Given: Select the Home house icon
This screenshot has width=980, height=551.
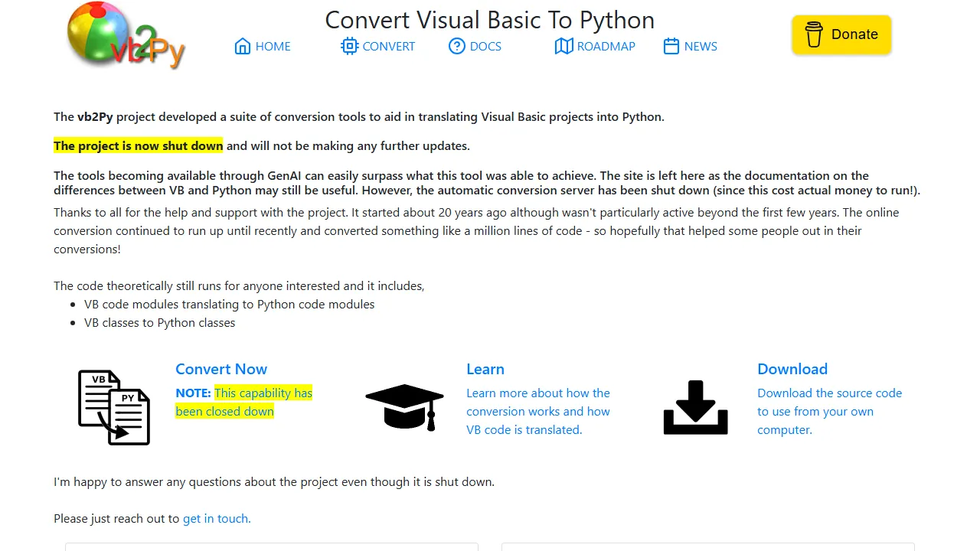Looking at the screenshot, I should tap(243, 46).
